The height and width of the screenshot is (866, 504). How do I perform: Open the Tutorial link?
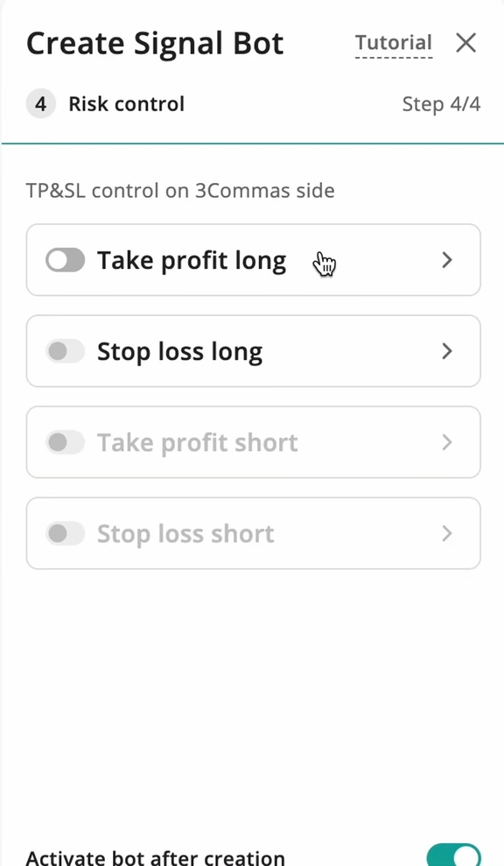click(x=393, y=42)
